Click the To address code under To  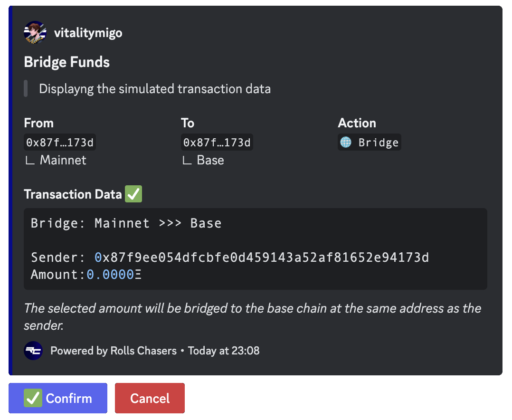click(x=217, y=143)
